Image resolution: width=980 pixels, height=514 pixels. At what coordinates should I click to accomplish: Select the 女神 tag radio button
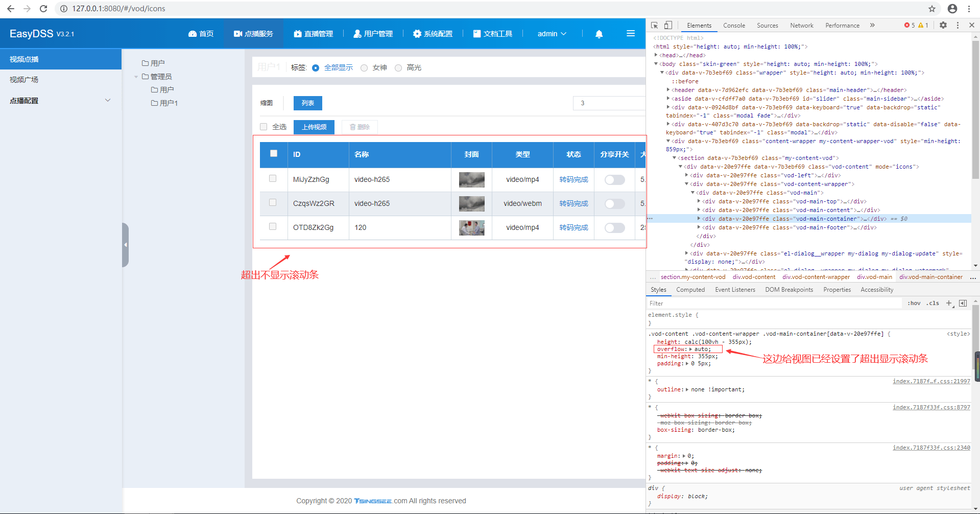coord(364,68)
